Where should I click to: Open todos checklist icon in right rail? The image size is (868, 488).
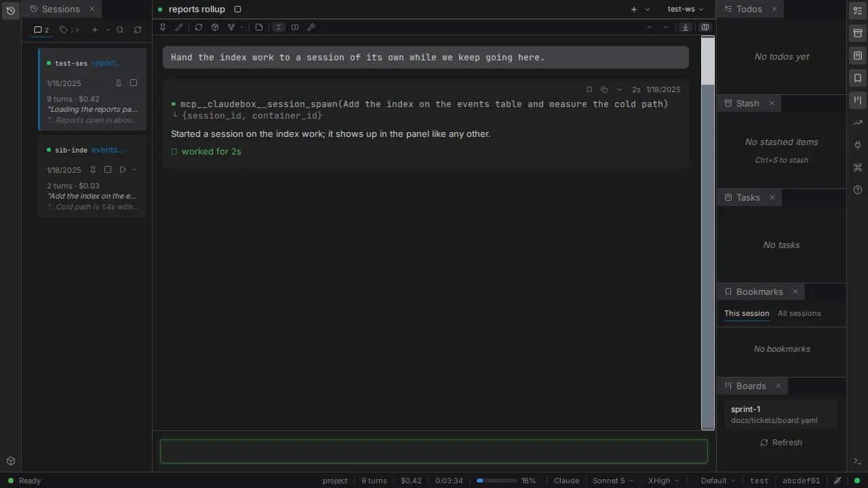pos(858,10)
